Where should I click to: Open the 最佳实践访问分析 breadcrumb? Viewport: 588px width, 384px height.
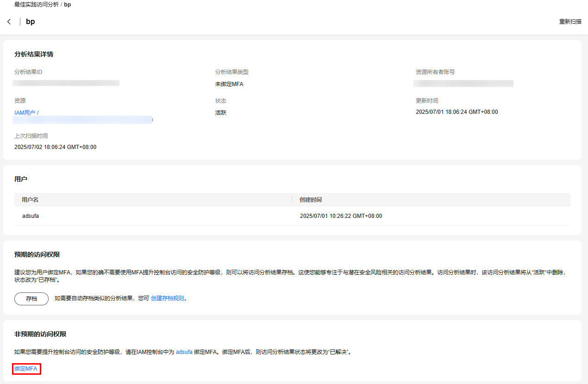36,5
